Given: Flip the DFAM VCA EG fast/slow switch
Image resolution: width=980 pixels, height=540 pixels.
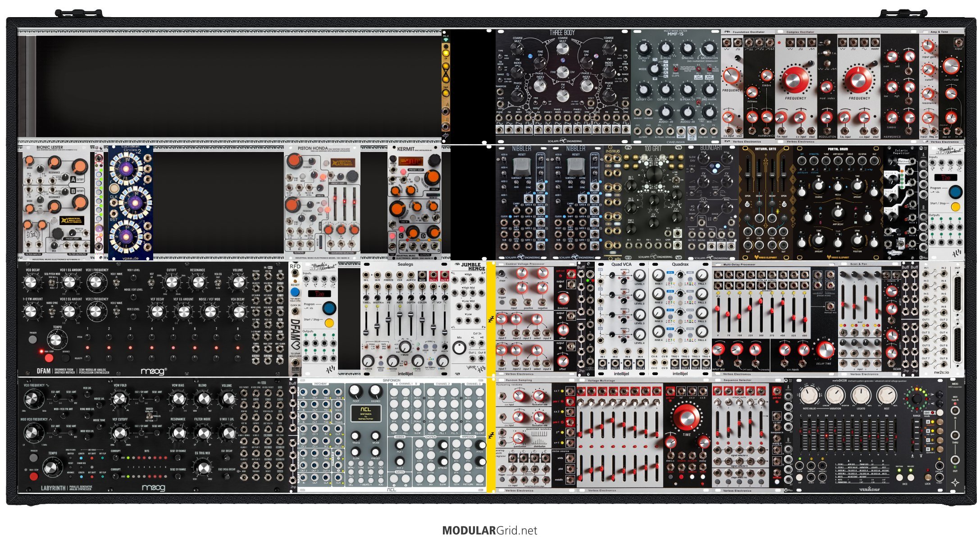Looking at the screenshot, I should pyautogui.click(x=218, y=282).
